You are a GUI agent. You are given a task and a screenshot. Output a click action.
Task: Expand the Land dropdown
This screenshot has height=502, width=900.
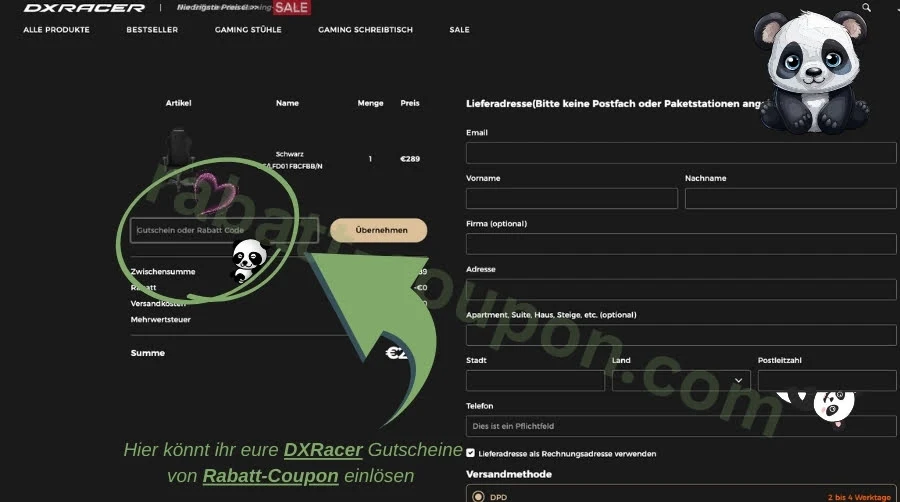pyautogui.click(x=681, y=380)
